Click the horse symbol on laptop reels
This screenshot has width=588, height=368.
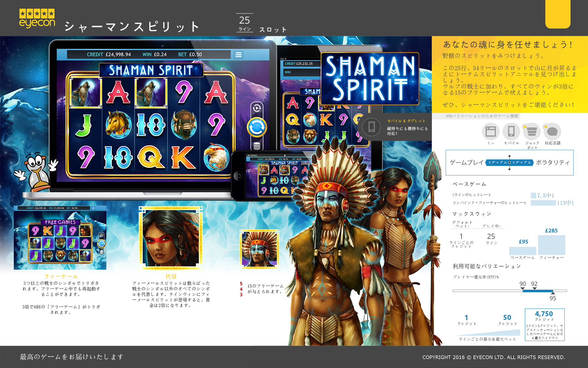[118, 125]
